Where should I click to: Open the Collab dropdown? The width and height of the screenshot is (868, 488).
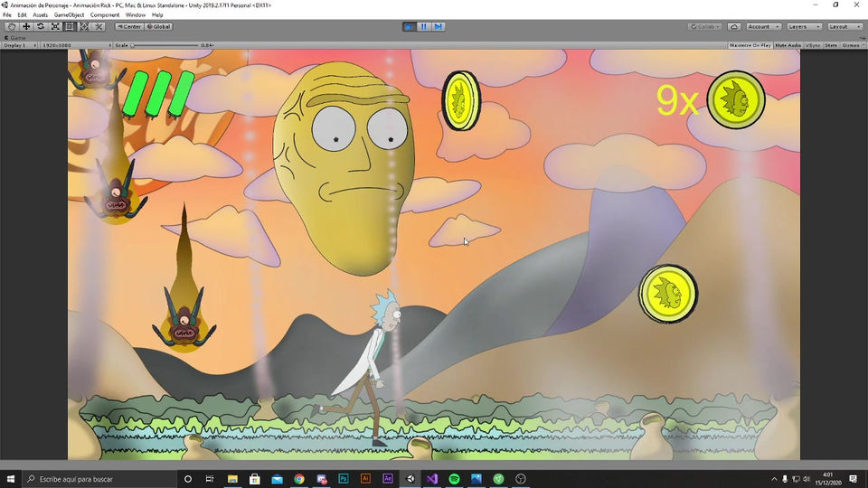pos(704,26)
